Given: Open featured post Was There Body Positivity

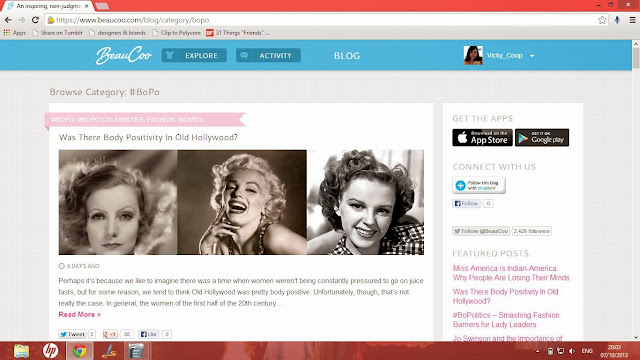Looking at the screenshot, I should (x=505, y=296).
